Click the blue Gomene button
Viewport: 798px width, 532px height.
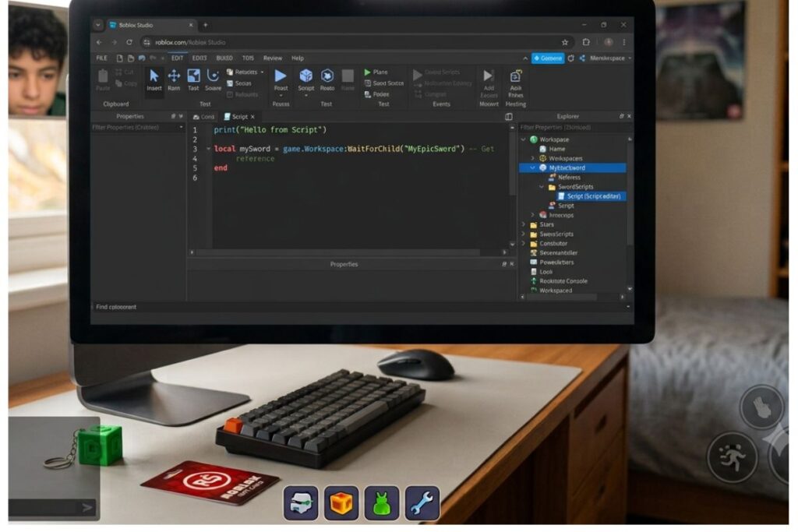(x=548, y=58)
